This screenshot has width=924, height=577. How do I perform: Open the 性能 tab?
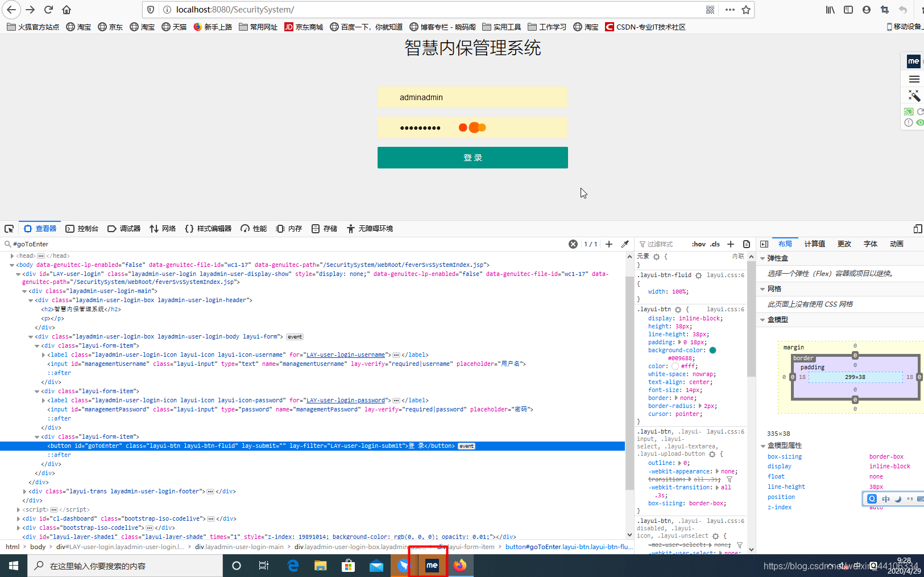(x=254, y=229)
